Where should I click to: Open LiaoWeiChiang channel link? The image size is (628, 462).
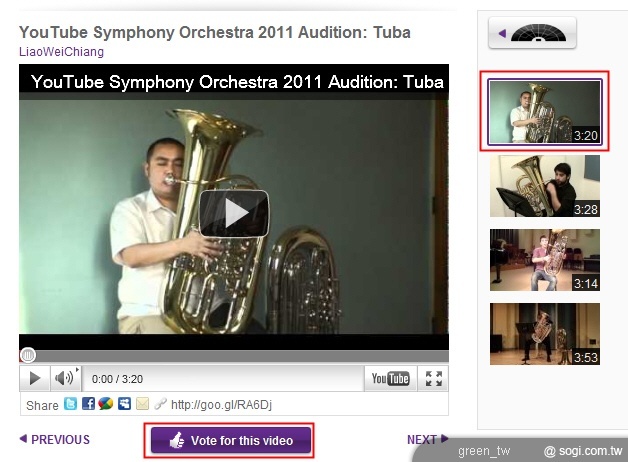(x=61, y=52)
